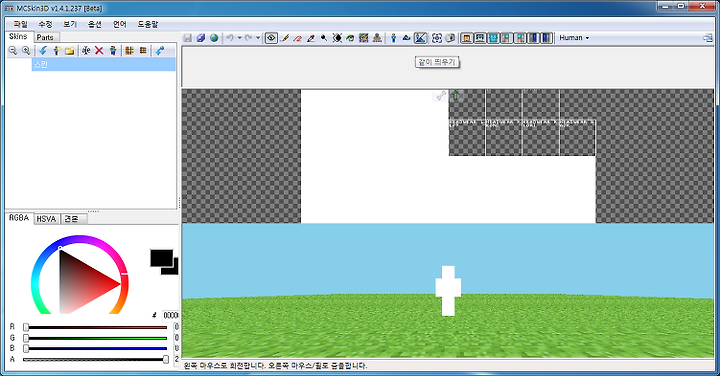This screenshot has height=376, width=720.
Task: Select the color dropper tool
Action: [x=311, y=38]
